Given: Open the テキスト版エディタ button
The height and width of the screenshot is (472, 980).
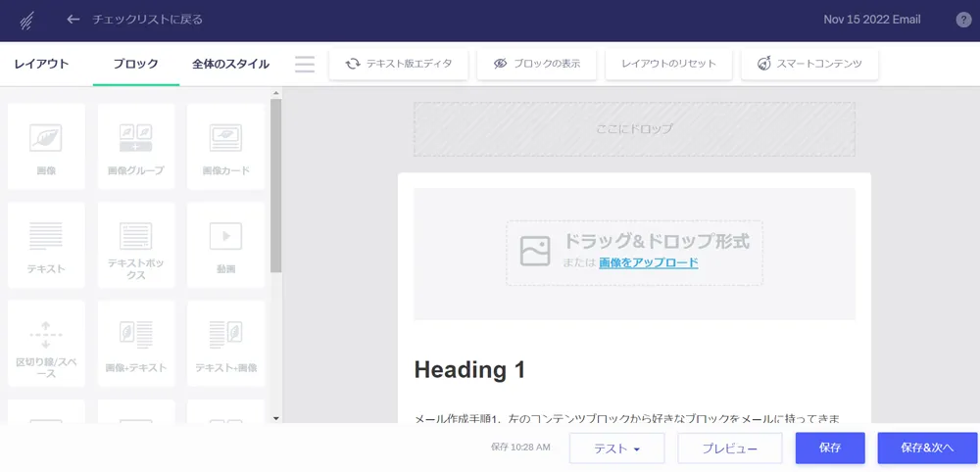Looking at the screenshot, I should pyautogui.click(x=399, y=64).
